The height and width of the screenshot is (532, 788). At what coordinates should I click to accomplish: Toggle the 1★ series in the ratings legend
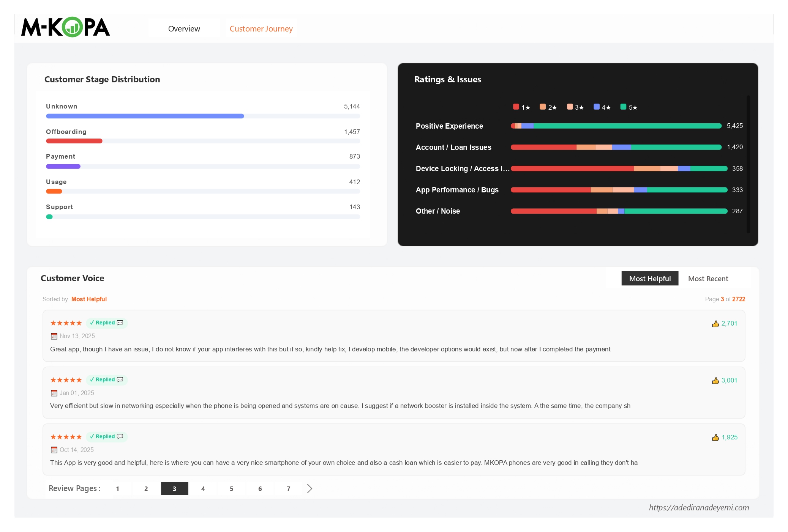pos(521,107)
